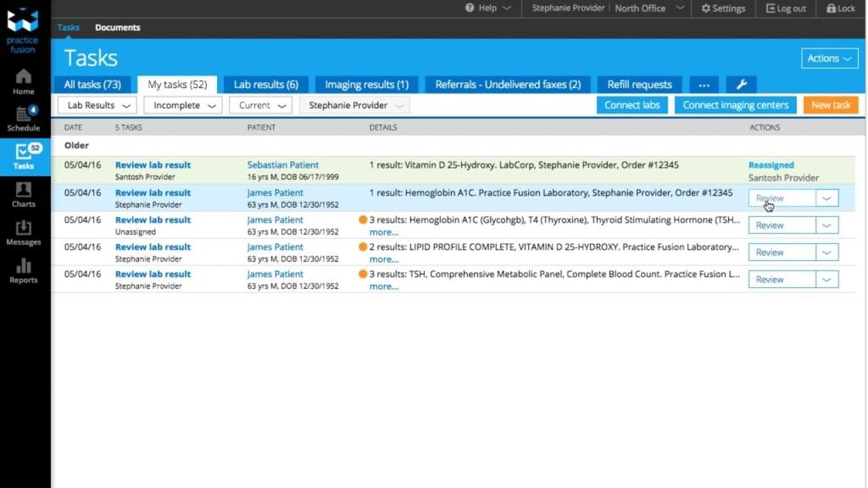Expand the Lab Results filter dropdown
Viewport: 868px width, 488px height.
(x=97, y=105)
